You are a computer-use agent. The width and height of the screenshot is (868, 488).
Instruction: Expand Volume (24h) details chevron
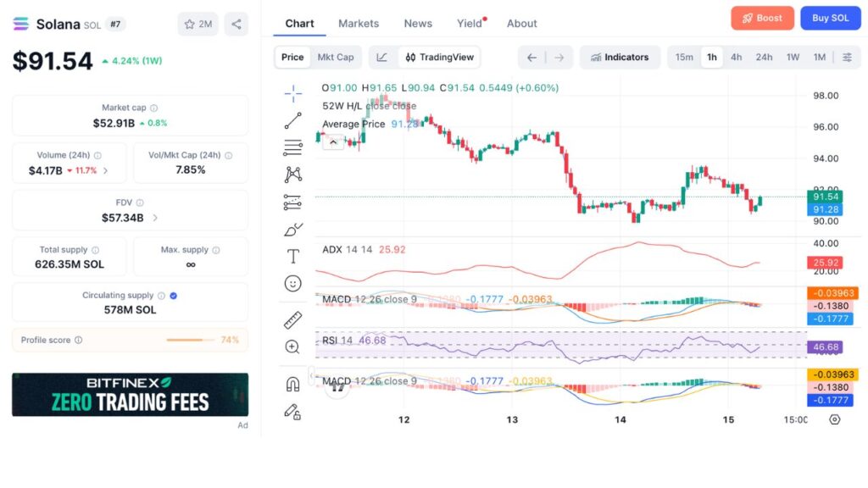tap(106, 170)
